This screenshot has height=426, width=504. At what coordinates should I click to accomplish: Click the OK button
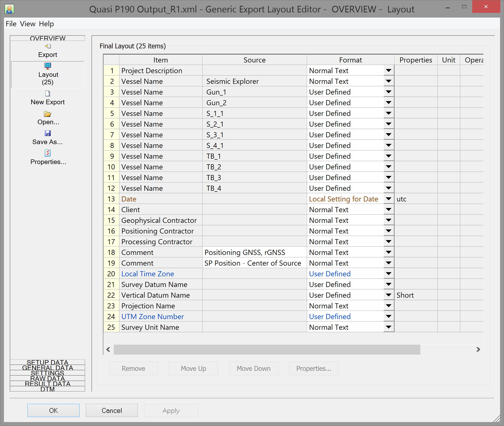coord(53,410)
